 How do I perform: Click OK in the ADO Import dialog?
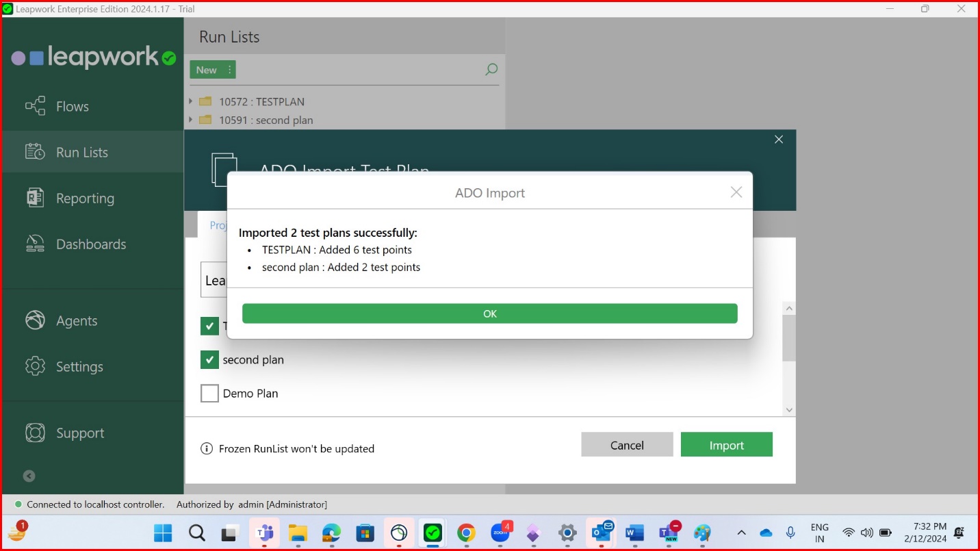(490, 313)
